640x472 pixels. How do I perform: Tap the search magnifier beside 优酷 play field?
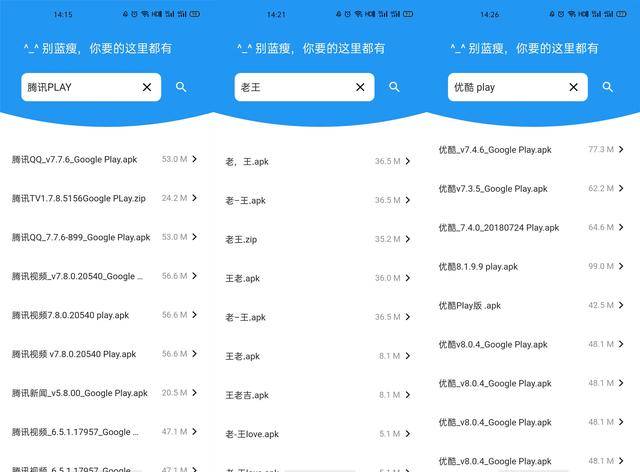608,87
